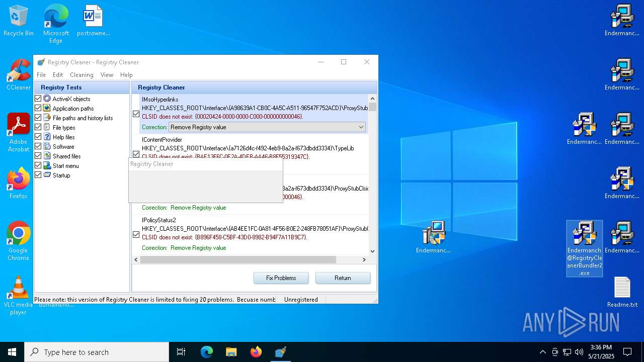Uncheck the Help files checkbox

(38, 137)
